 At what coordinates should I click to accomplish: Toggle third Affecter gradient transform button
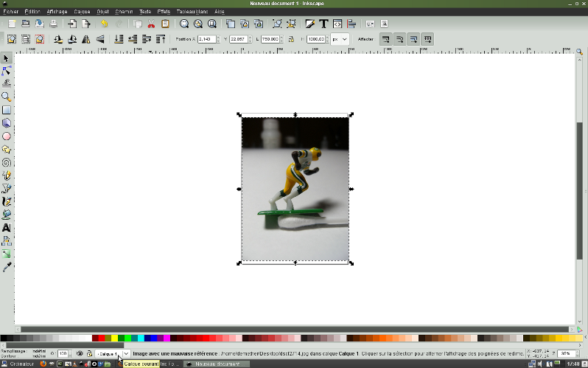pos(413,39)
